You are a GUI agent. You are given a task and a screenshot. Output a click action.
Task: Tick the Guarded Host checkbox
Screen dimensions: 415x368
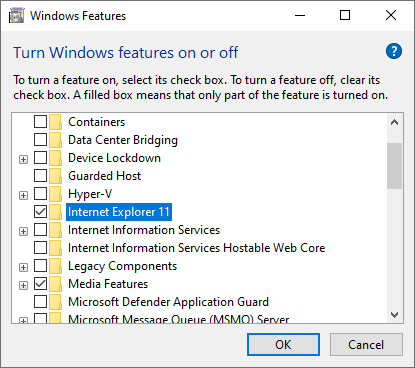[x=40, y=176]
